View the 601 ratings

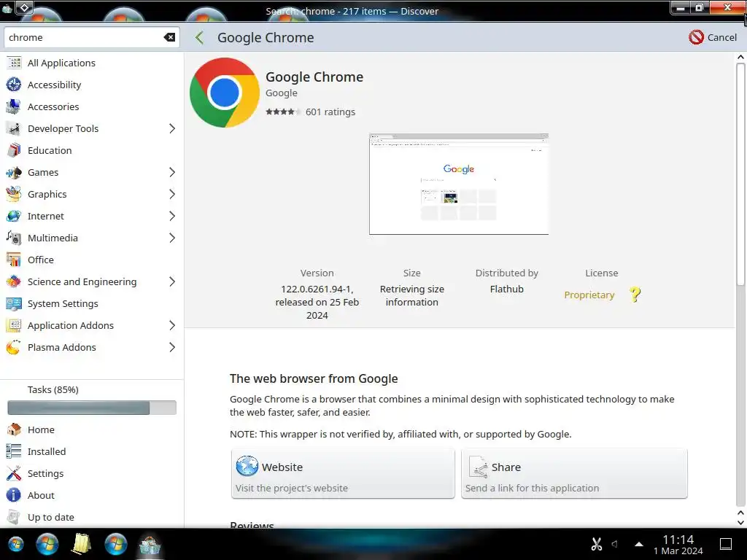330,112
